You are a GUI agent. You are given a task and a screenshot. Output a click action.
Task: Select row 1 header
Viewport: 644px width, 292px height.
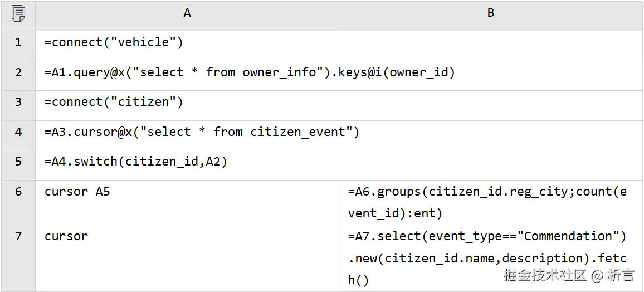[18, 43]
